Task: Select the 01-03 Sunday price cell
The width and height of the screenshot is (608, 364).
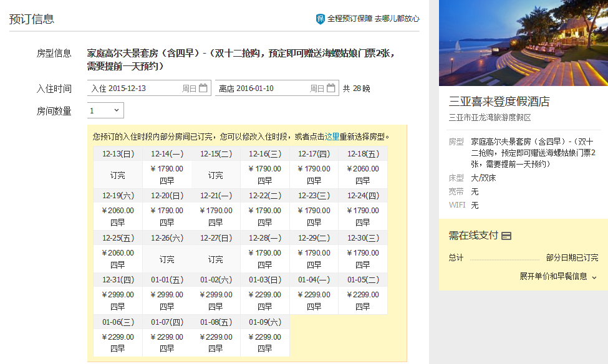Action: tap(264, 300)
